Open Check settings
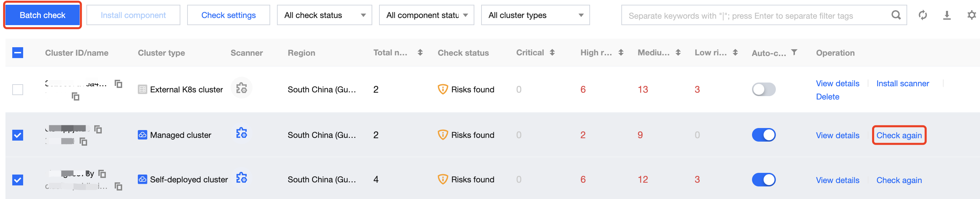 (x=228, y=15)
